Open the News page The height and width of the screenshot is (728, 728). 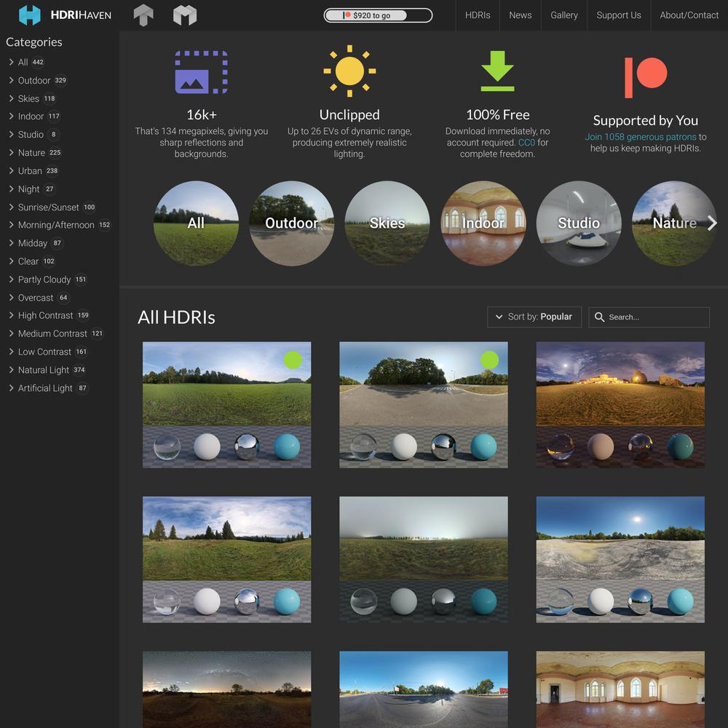pos(521,15)
